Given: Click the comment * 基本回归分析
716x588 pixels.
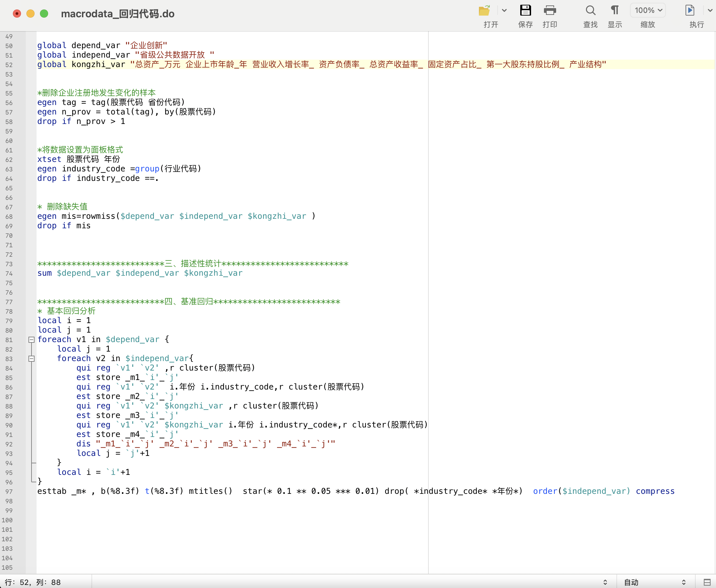Looking at the screenshot, I should (x=66, y=311).
